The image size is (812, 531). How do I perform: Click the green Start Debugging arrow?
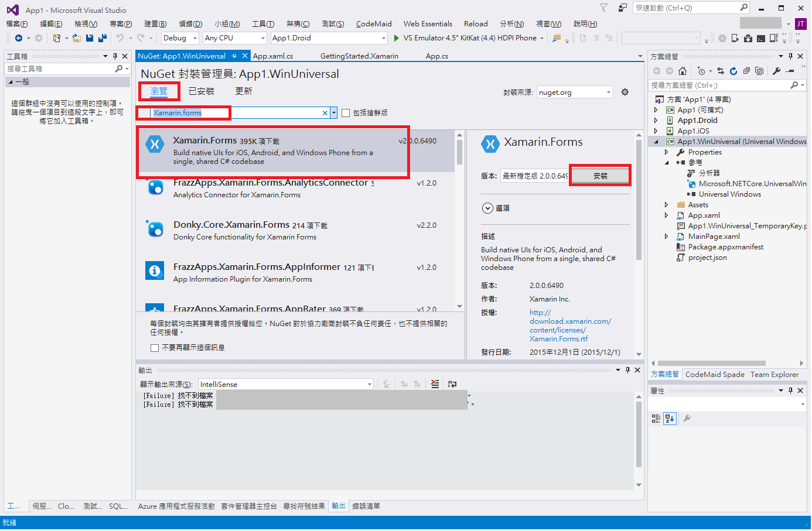click(397, 38)
